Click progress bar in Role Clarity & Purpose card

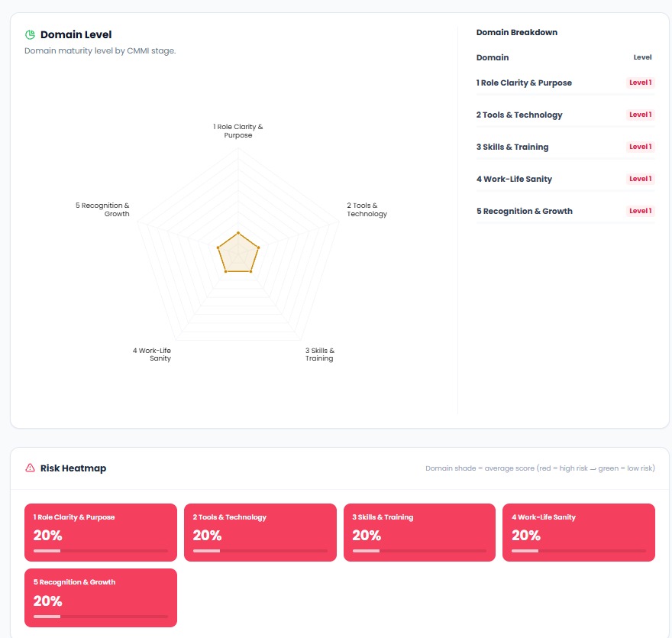point(101,551)
